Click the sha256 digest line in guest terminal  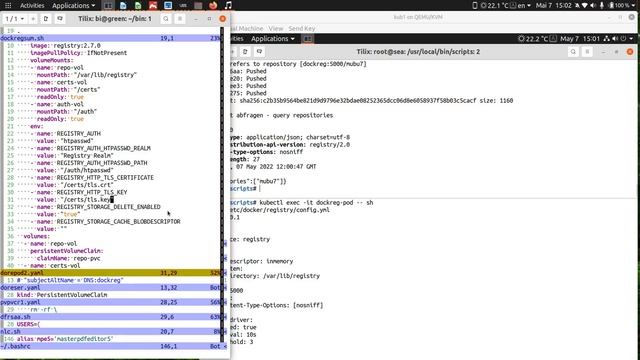tap(372, 100)
